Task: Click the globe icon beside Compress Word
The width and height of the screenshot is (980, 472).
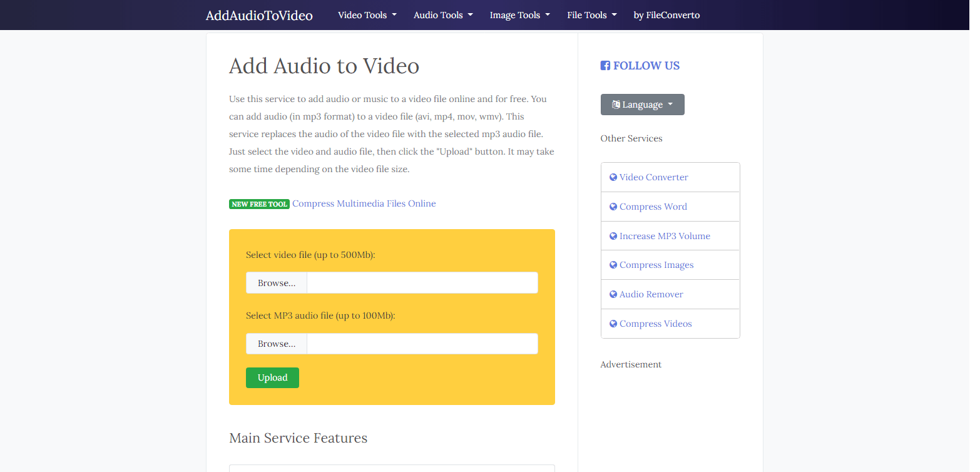Action: tap(613, 207)
